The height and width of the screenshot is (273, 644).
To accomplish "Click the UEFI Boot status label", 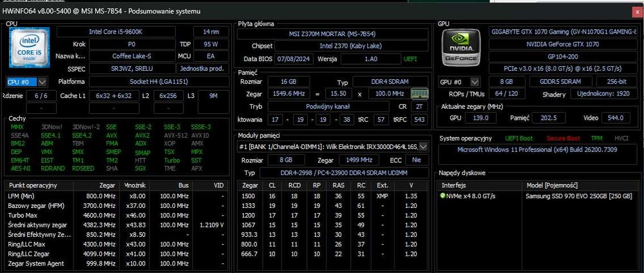I will point(518,138).
